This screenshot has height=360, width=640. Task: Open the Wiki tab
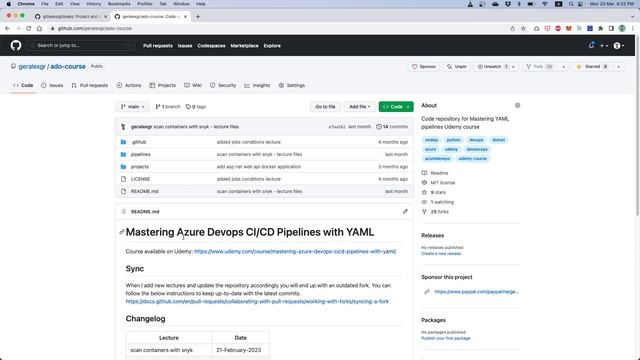pos(193,85)
